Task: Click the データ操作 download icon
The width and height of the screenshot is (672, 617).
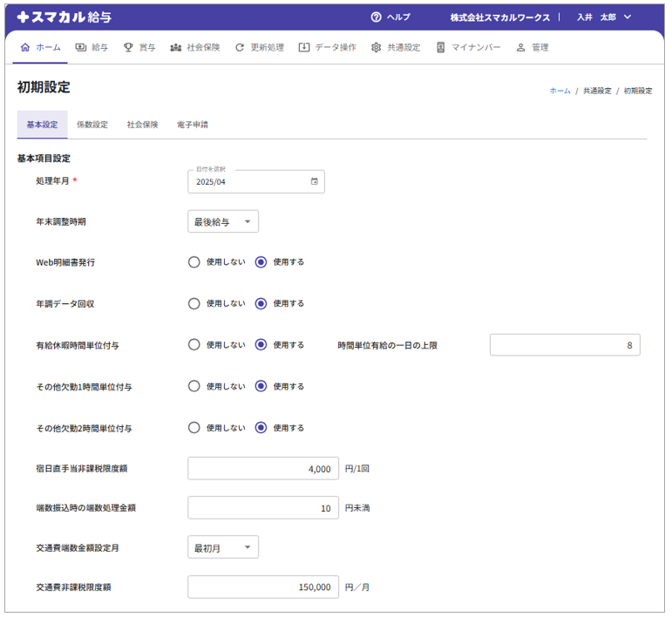Action: (303, 48)
